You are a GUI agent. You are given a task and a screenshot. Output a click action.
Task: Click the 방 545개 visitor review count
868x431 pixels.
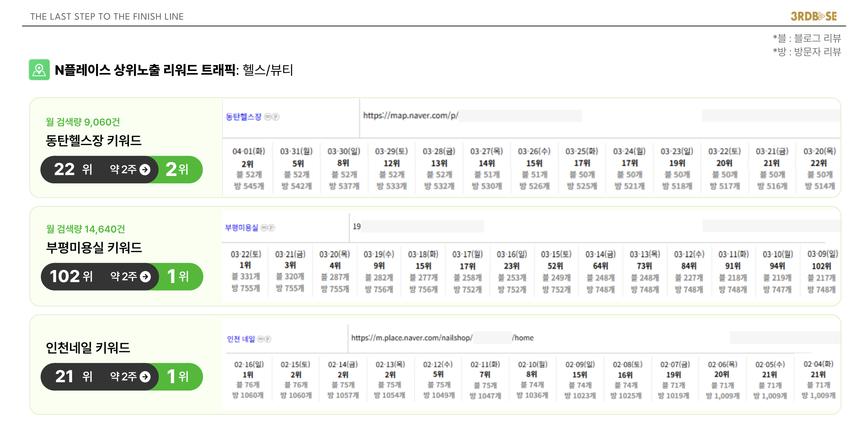tap(249, 186)
